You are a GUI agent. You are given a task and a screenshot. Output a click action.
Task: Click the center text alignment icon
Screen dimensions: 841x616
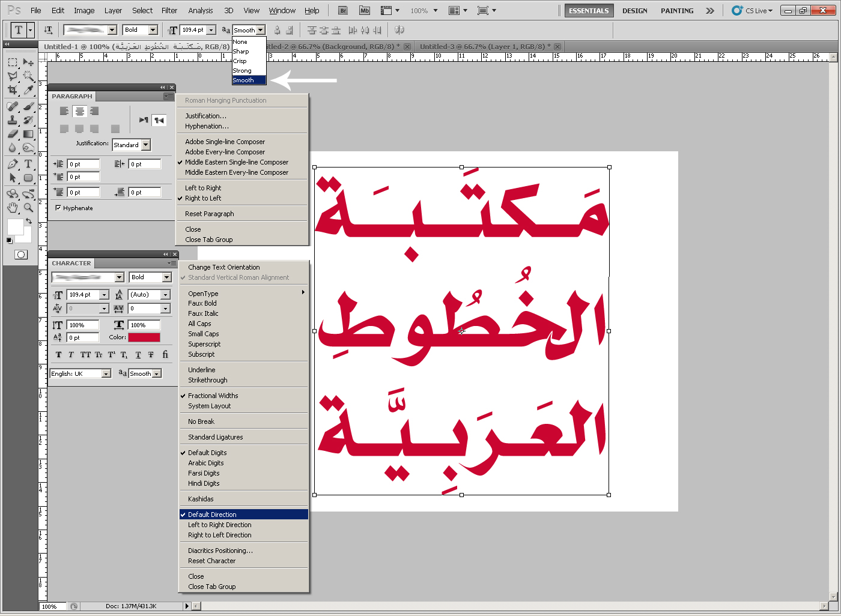click(79, 111)
